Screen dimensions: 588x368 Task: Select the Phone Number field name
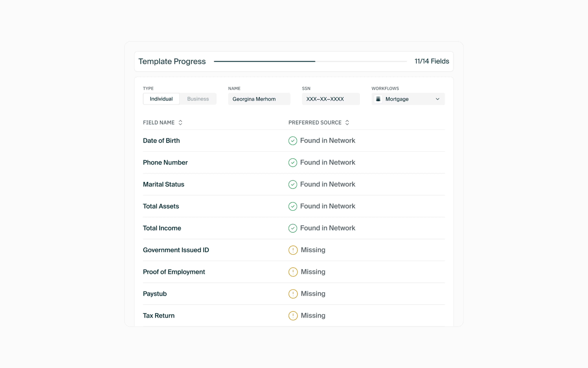(x=165, y=163)
